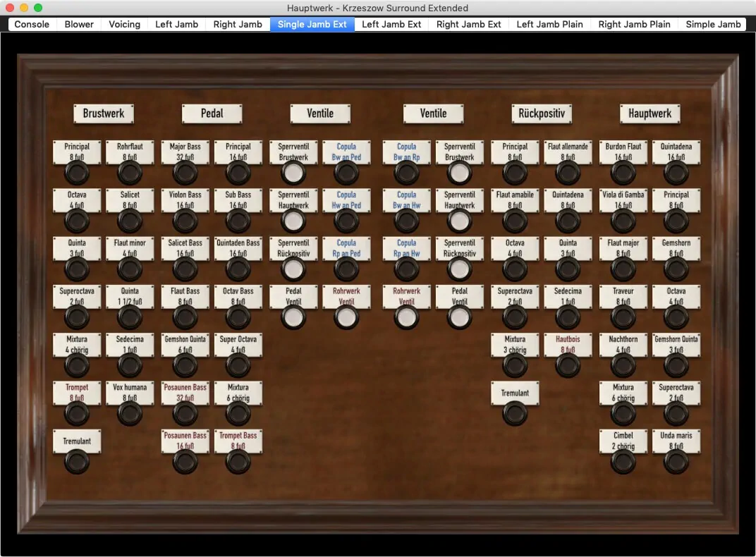Enable the Copula Bw an Ped coupler

(x=346, y=173)
